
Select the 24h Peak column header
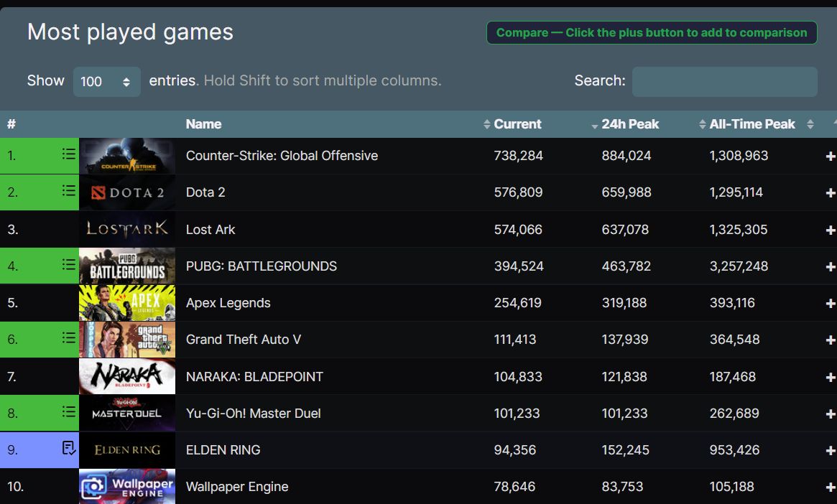point(630,123)
